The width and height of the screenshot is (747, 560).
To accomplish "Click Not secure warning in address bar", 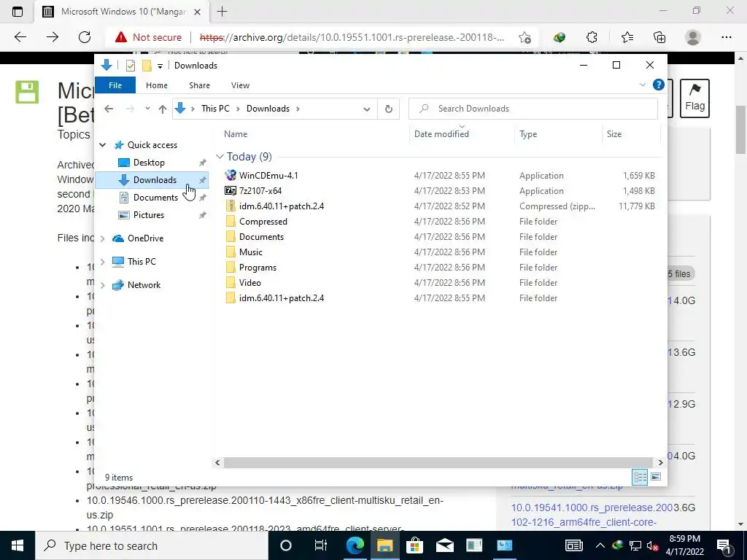I will (x=149, y=37).
